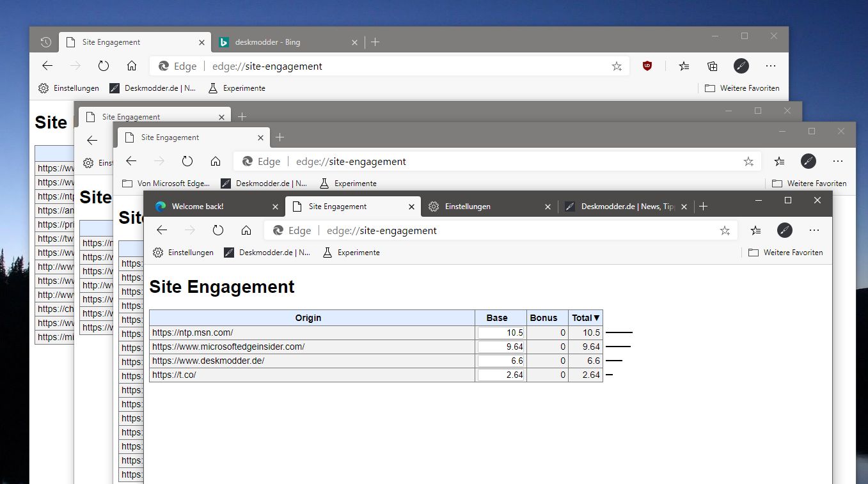Image resolution: width=868 pixels, height=484 pixels.
Task: Click address bar in backmost window
Action: [x=389, y=66]
